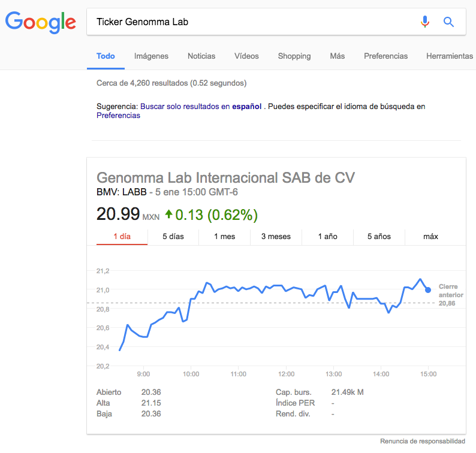Open the Renuncia de responsabilidad link

pos(422,441)
